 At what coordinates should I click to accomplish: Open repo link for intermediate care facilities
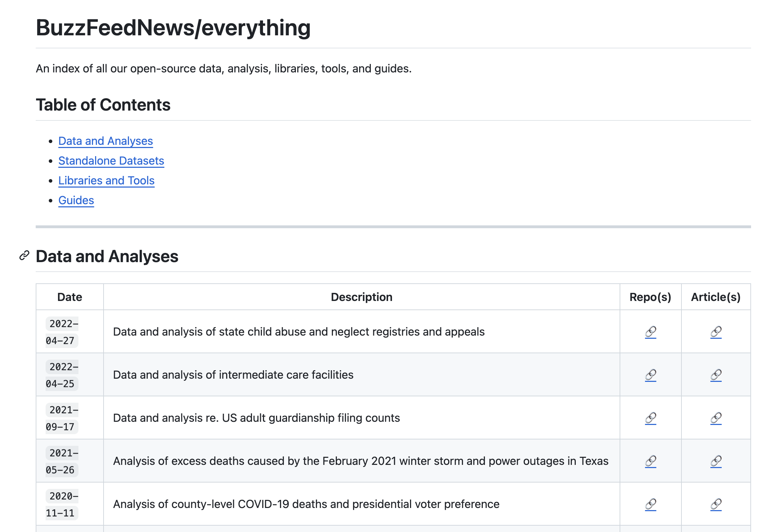click(x=650, y=374)
